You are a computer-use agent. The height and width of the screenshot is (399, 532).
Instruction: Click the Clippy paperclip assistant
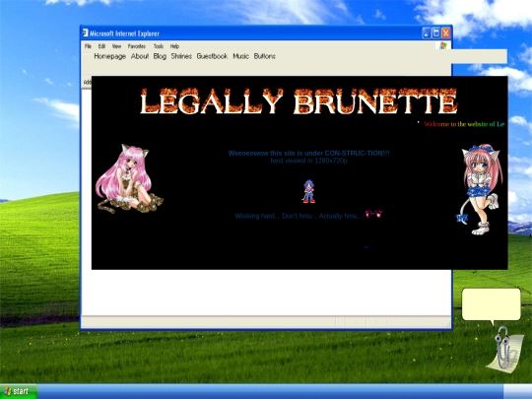coord(503,350)
